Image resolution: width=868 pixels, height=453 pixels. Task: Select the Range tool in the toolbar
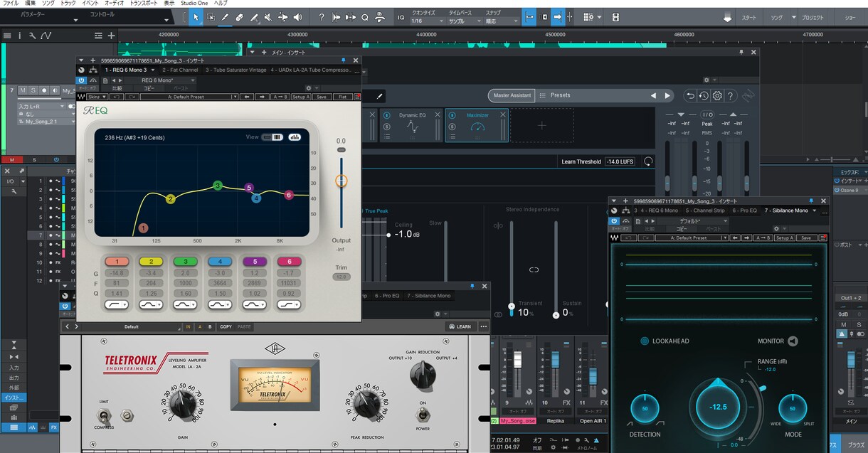coord(211,17)
